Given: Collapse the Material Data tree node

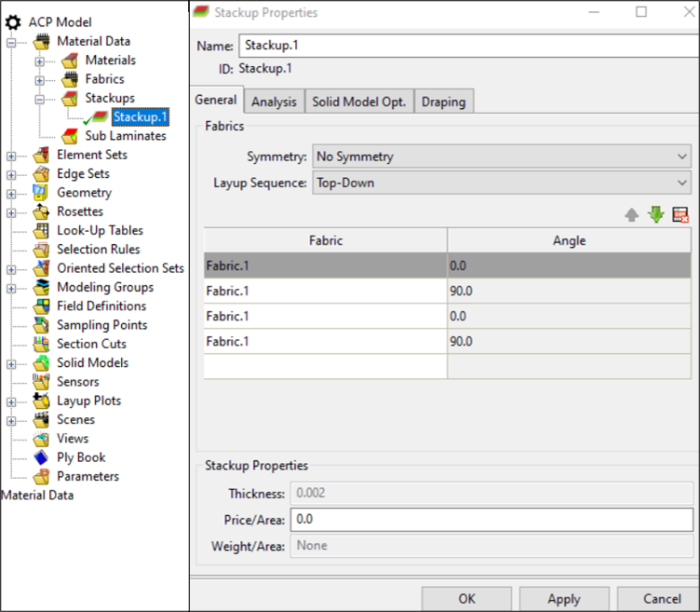Looking at the screenshot, I should click(11, 43).
